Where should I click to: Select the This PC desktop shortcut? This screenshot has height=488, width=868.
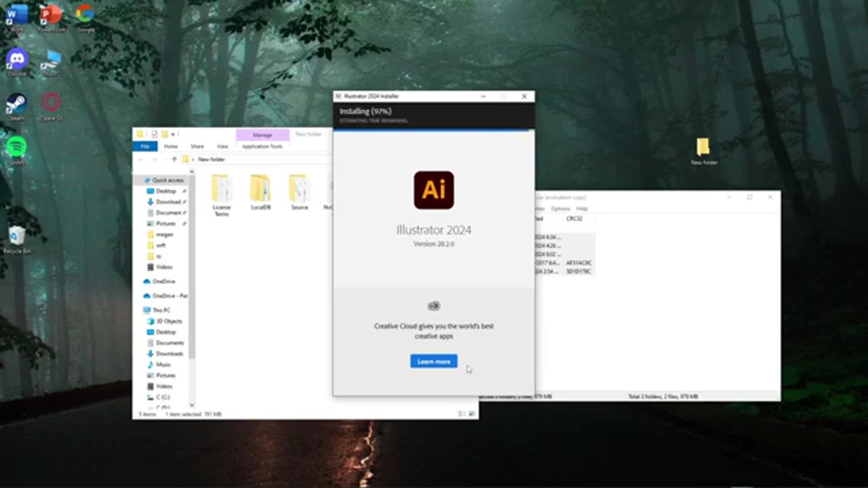pos(50,62)
